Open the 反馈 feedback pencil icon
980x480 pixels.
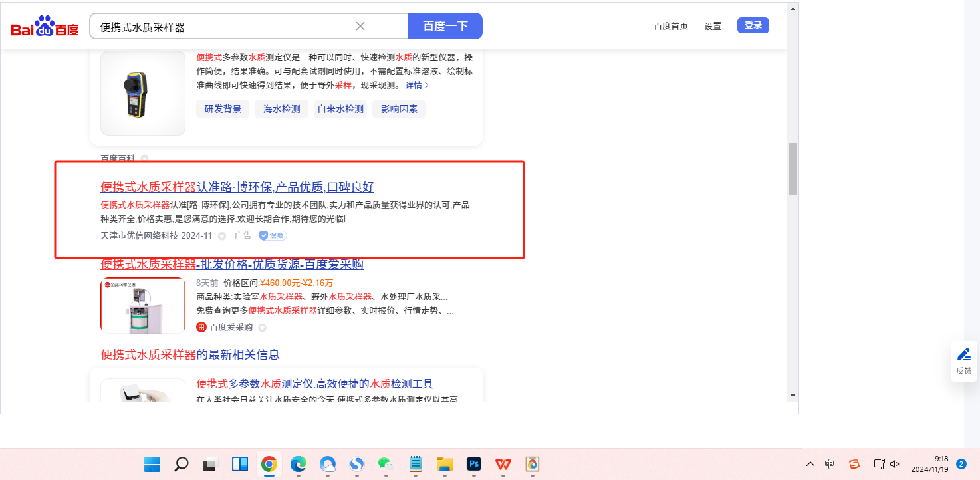(x=963, y=354)
